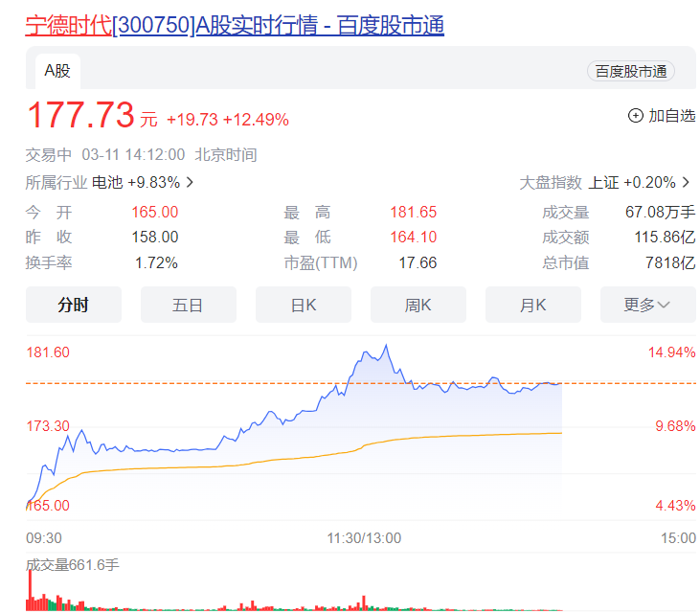Viewport: 700px width, 613px height.
Task: Switch to the 分时 chart tab
Action: coord(73,305)
